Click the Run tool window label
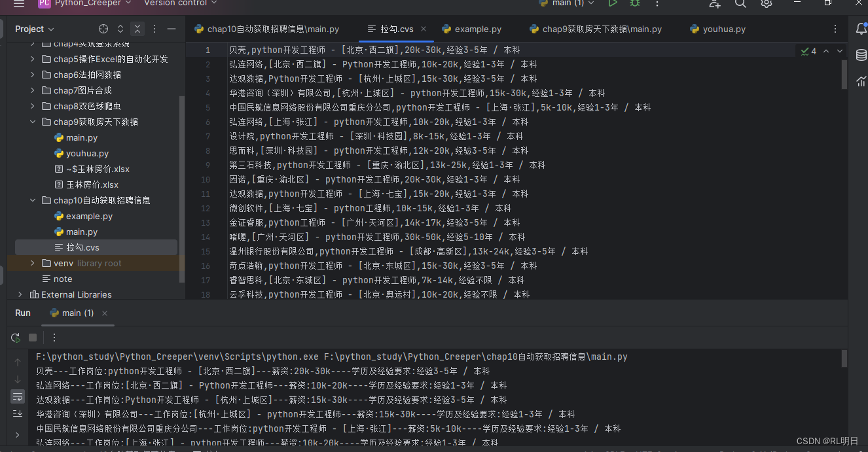 (x=23, y=313)
